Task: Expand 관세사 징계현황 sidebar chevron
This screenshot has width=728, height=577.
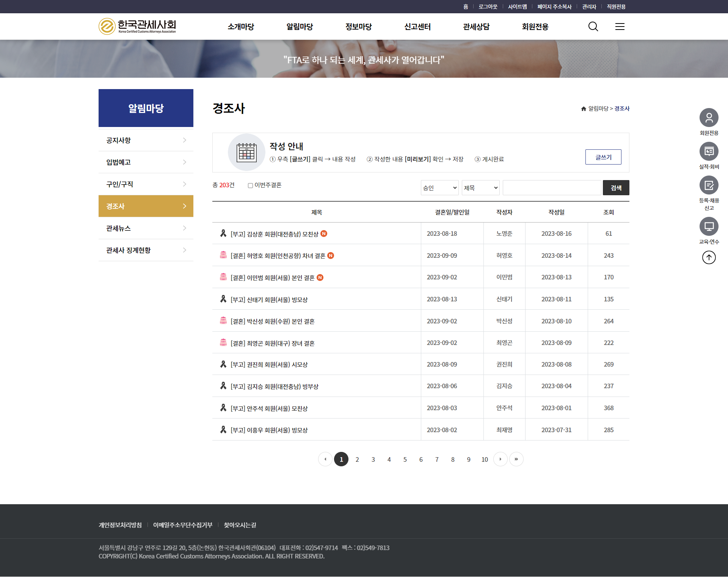Action: tap(184, 250)
